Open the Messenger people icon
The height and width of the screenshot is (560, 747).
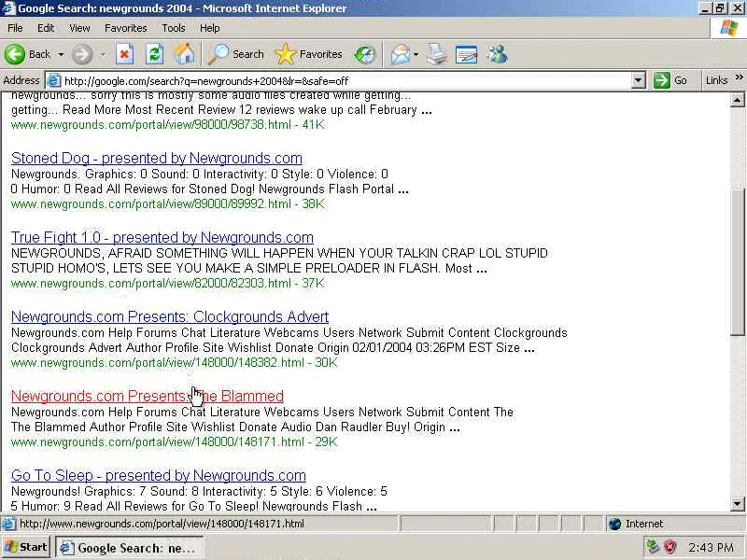(498, 54)
